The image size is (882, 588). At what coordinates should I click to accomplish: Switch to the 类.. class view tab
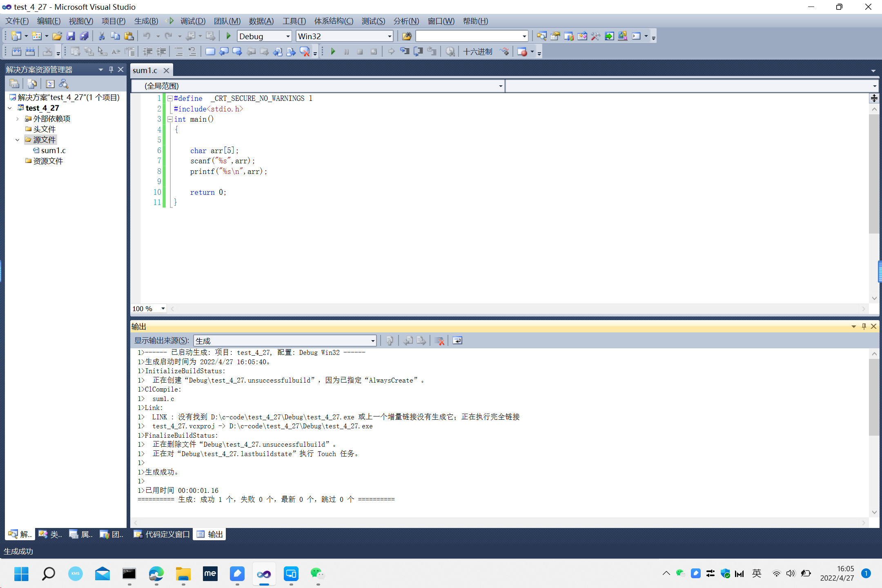pyautogui.click(x=51, y=534)
